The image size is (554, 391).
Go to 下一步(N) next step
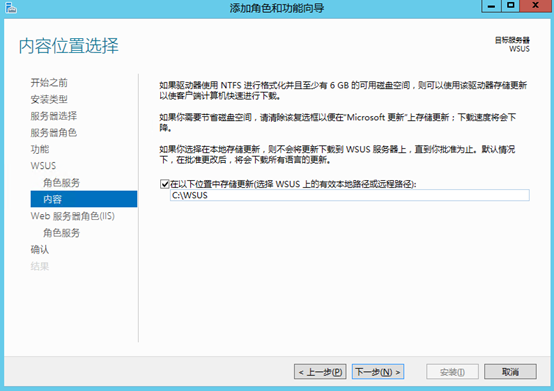378,372
